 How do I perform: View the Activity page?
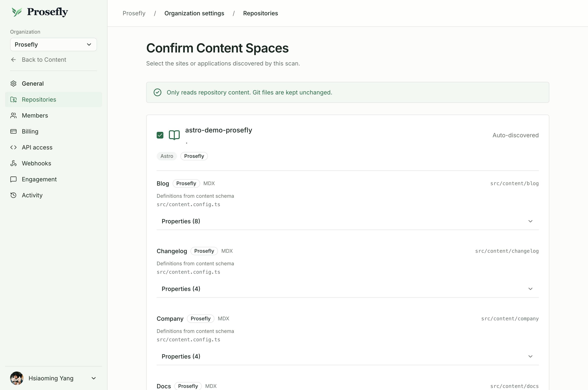click(x=54, y=195)
